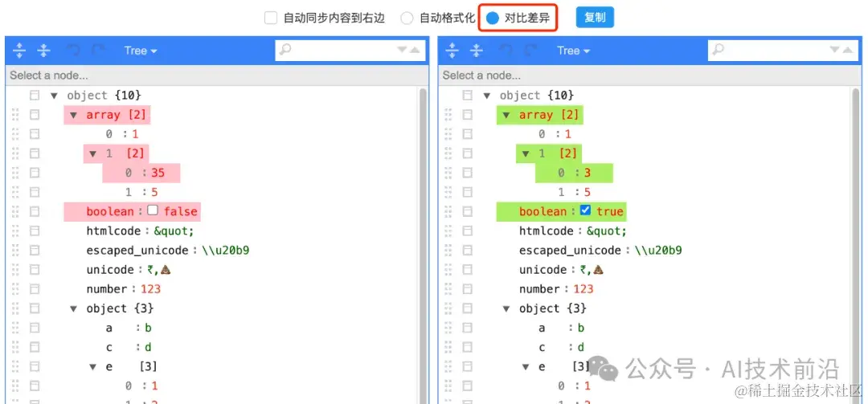Image resolution: width=868 pixels, height=404 pixels.
Task: Open action menu for left root object row
Action: point(35,96)
